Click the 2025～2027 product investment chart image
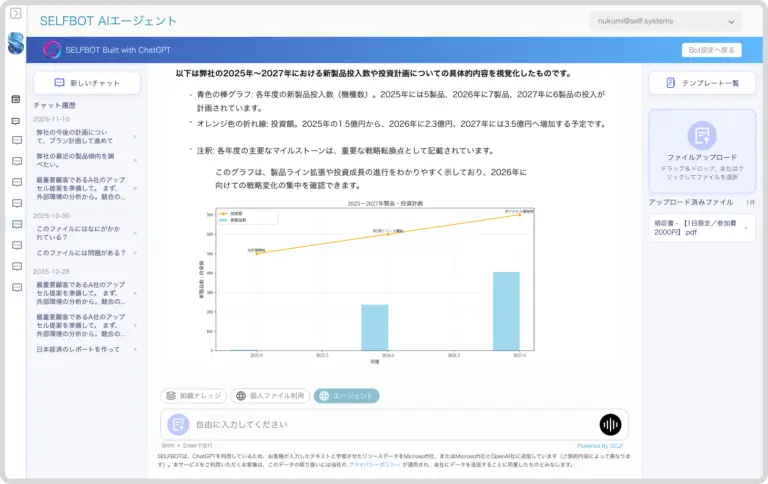The image size is (768, 484). click(x=367, y=282)
